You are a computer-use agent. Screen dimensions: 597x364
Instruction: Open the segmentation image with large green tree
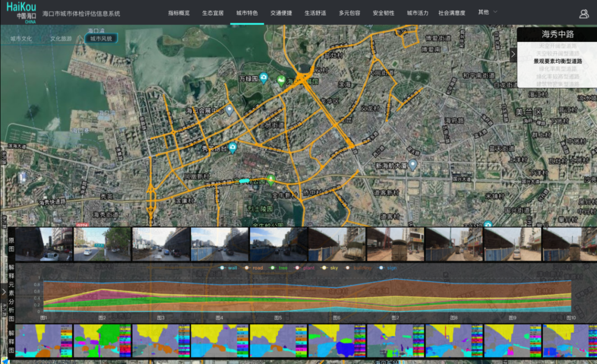point(102,341)
